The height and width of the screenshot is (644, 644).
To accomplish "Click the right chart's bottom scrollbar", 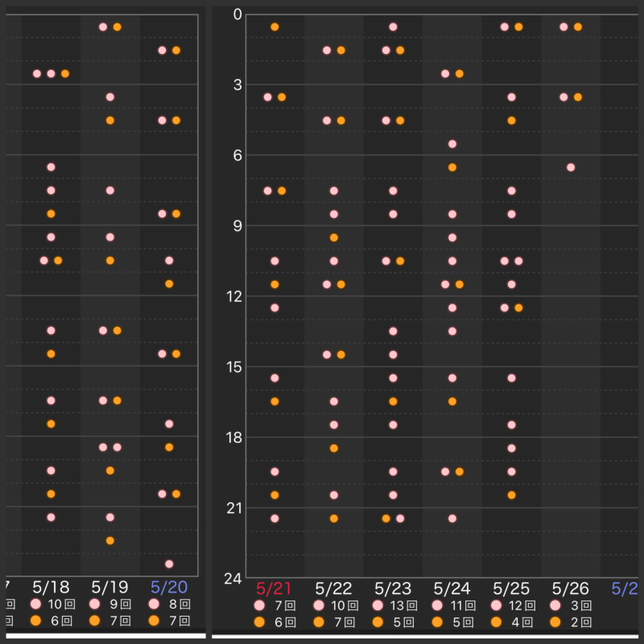I will point(425,636).
